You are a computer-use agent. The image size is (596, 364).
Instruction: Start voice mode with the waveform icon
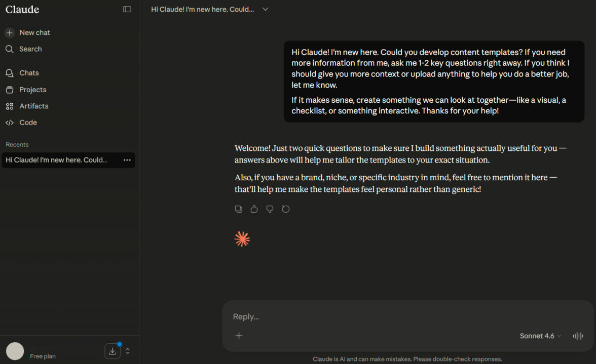[x=578, y=336]
